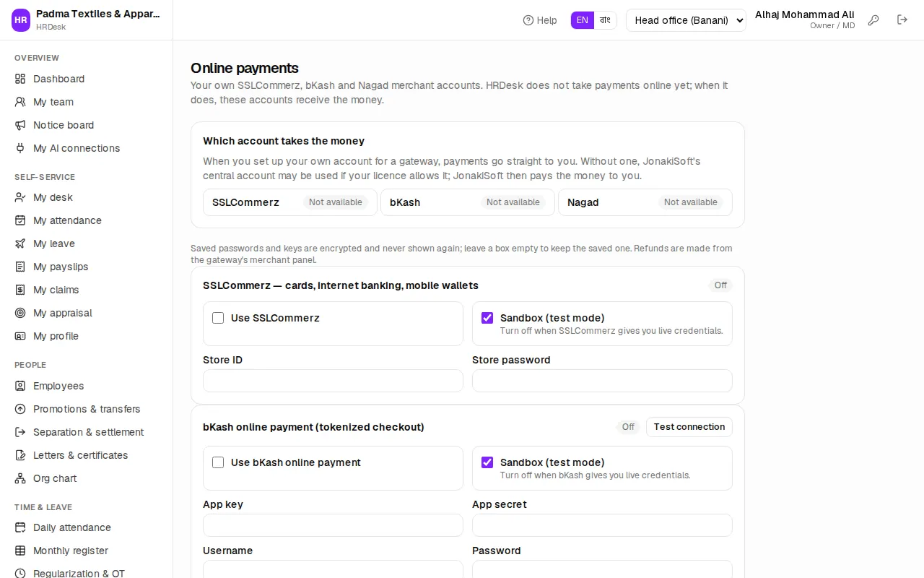This screenshot has height=578, width=924.
Task: Open the Head office (Banani) dropdown
Action: pyautogui.click(x=686, y=20)
